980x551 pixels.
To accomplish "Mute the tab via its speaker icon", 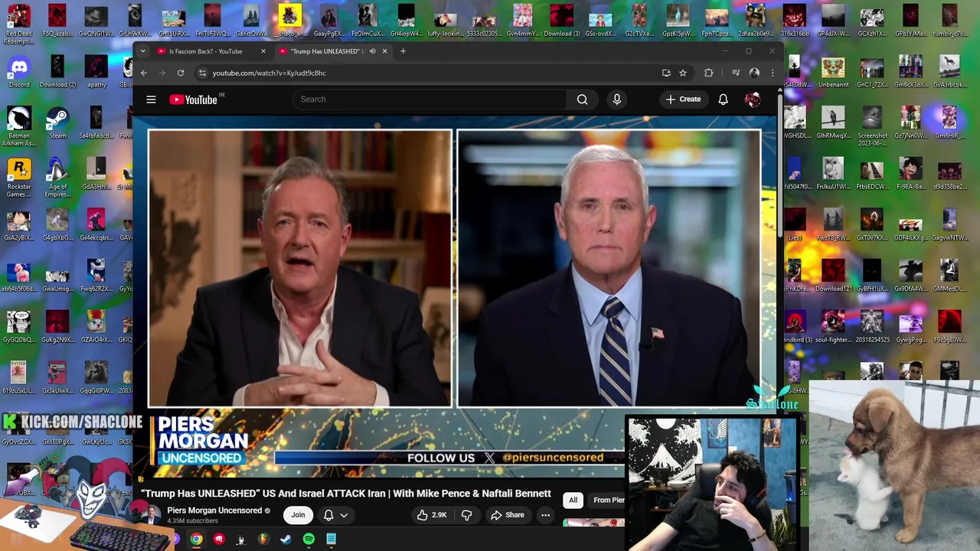I will pyautogui.click(x=372, y=51).
